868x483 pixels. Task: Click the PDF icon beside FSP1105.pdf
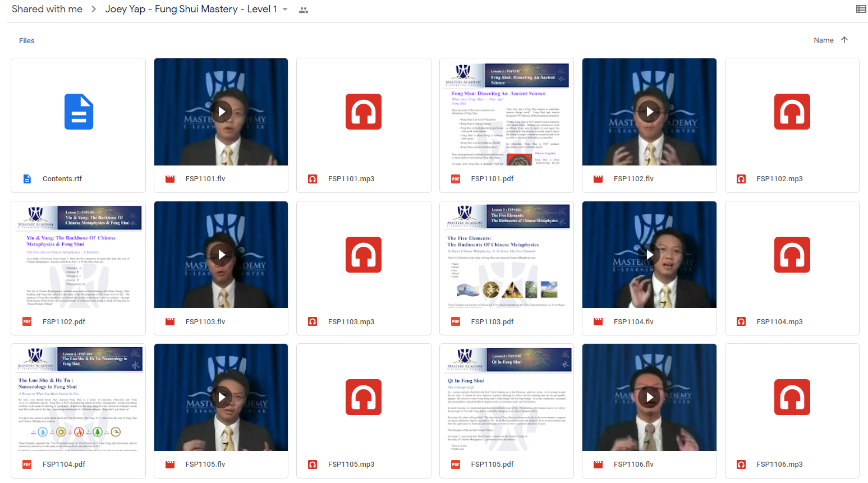pos(456,464)
